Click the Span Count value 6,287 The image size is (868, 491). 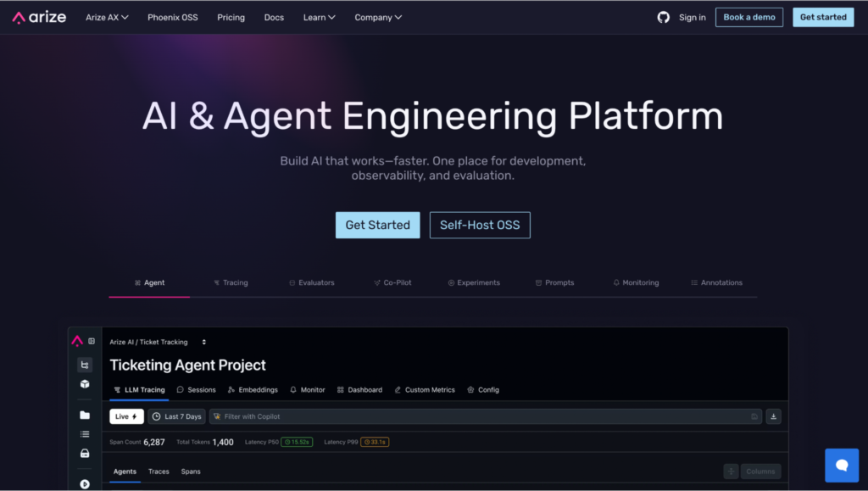coord(154,443)
